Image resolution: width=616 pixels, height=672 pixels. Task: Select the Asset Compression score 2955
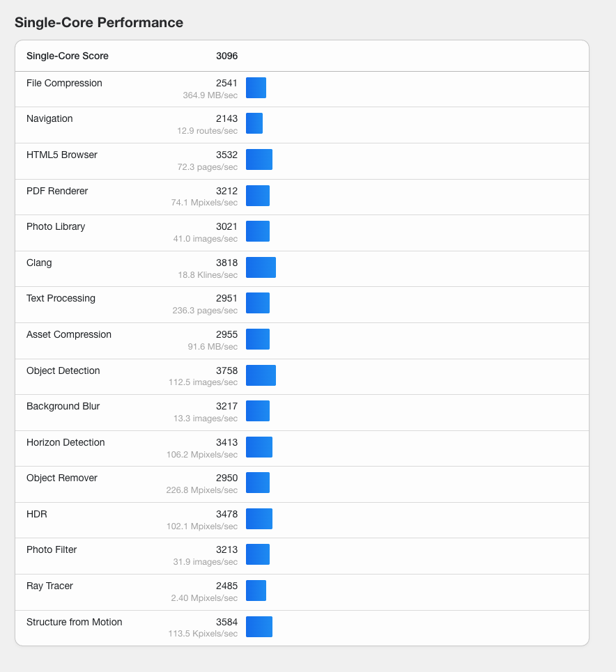[x=226, y=334]
